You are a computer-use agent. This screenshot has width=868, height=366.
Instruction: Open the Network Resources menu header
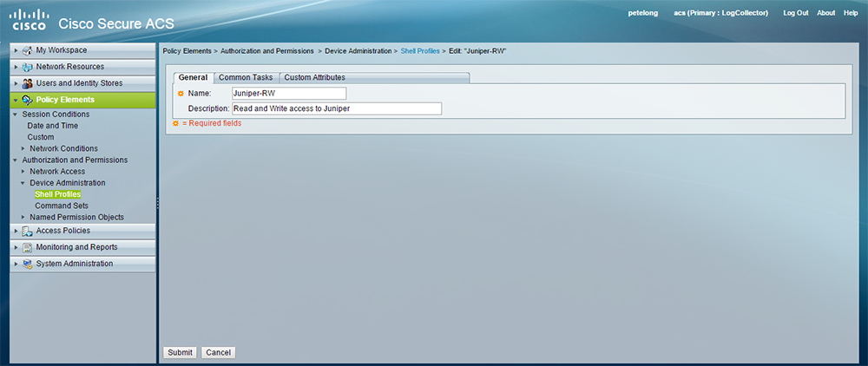point(83,67)
